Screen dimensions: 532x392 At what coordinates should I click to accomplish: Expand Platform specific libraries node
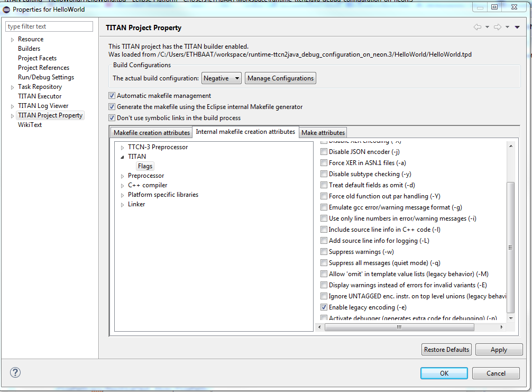point(123,195)
